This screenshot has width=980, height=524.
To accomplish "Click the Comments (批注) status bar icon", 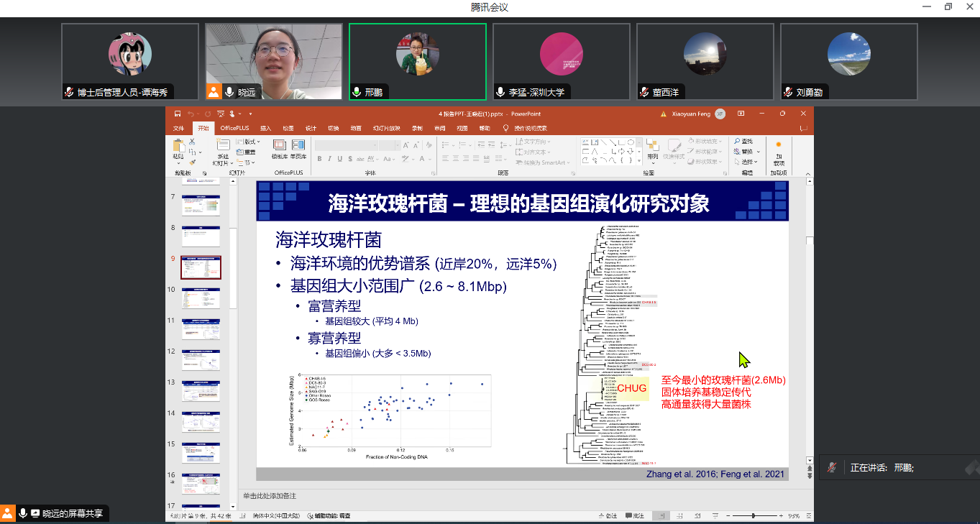I will pos(633,516).
